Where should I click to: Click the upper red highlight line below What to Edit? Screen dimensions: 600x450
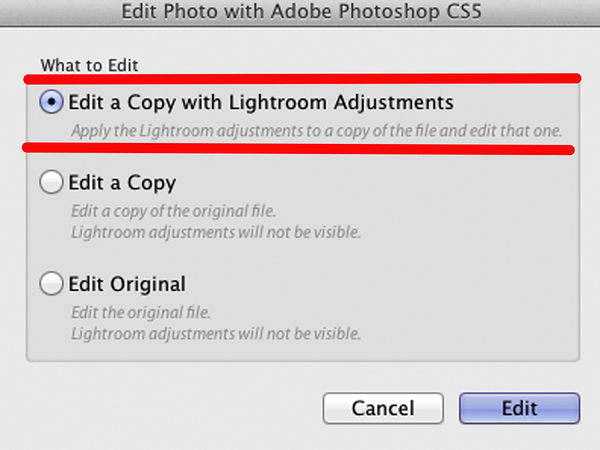coord(302,78)
